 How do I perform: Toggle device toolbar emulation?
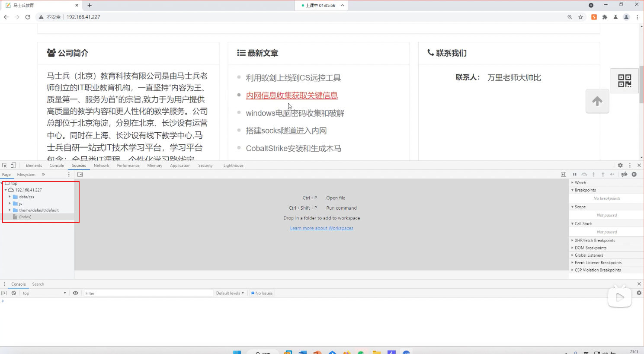(x=13, y=166)
